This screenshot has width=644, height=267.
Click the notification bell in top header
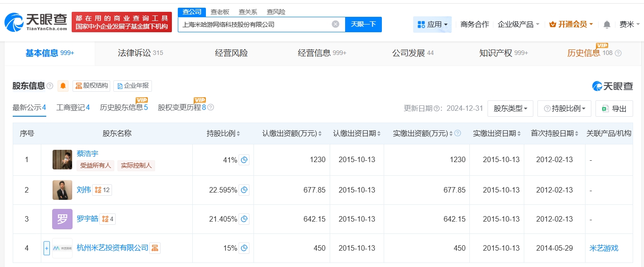click(x=607, y=25)
